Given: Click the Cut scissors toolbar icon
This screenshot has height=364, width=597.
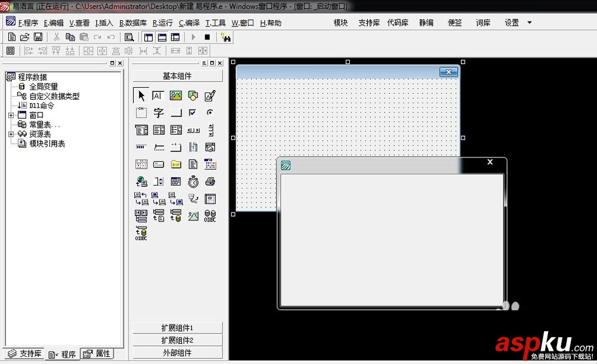Looking at the screenshot, I should (x=56, y=37).
